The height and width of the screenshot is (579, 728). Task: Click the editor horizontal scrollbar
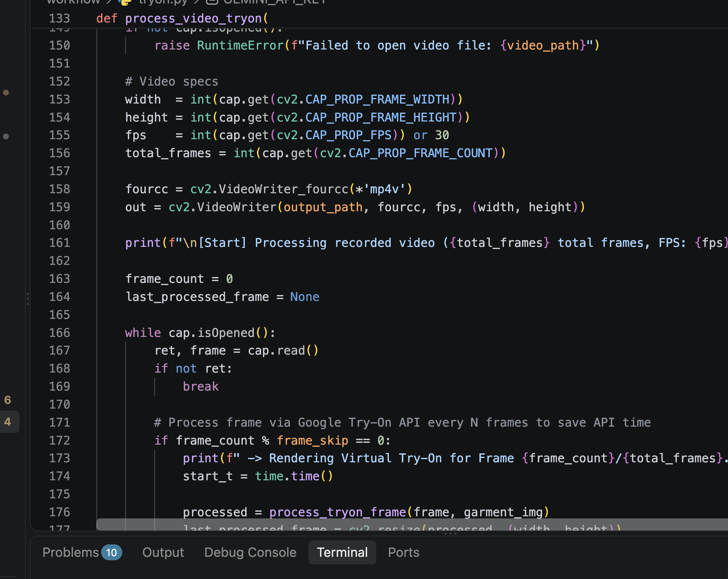click(x=412, y=524)
